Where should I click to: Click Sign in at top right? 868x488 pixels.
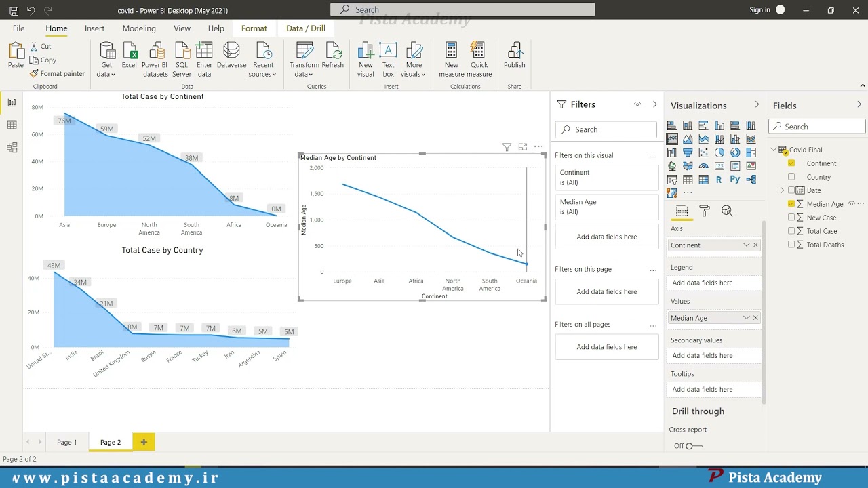click(x=760, y=10)
